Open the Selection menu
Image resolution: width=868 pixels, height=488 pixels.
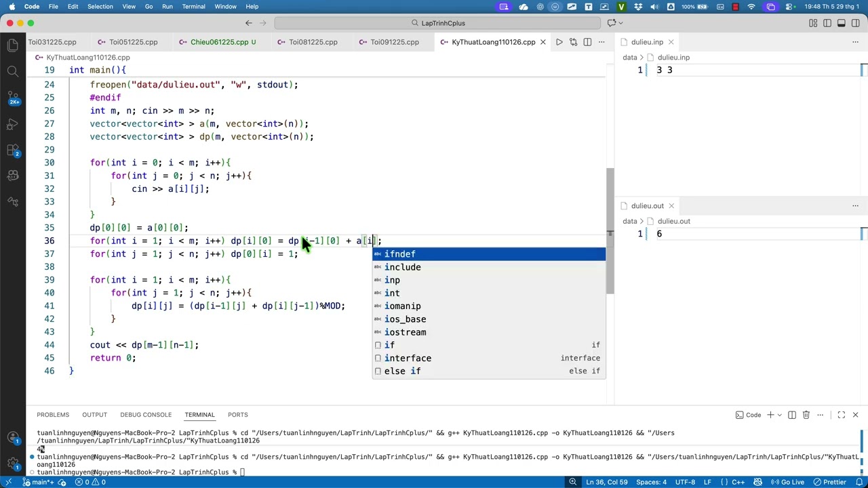(x=100, y=7)
